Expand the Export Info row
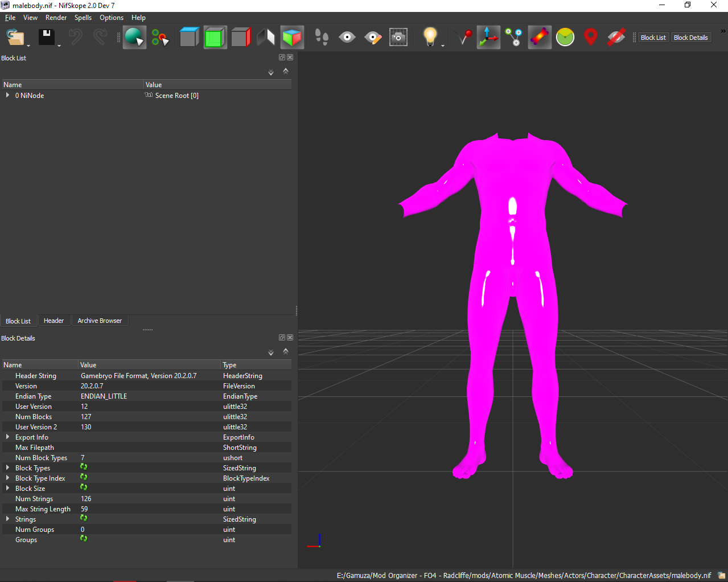Image resolution: width=728 pixels, height=582 pixels. [7, 437]
